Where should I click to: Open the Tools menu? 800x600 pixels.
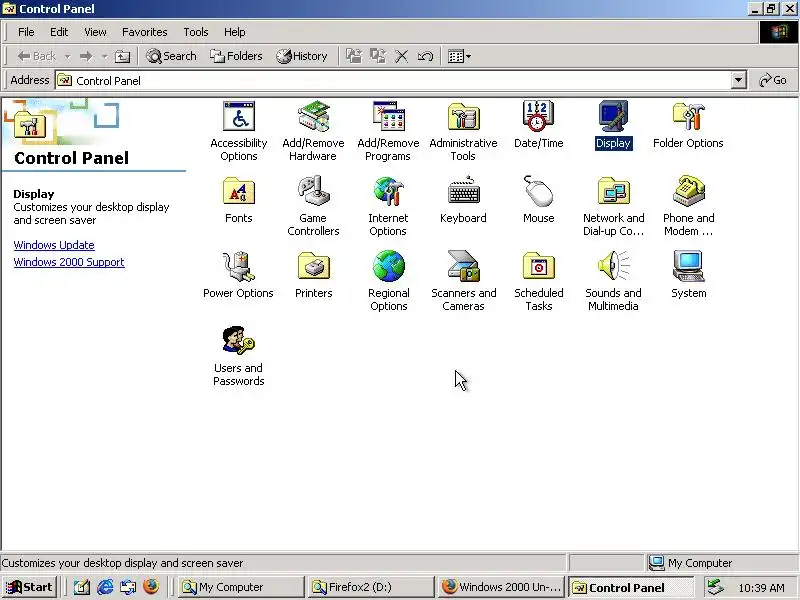point(196,32)
